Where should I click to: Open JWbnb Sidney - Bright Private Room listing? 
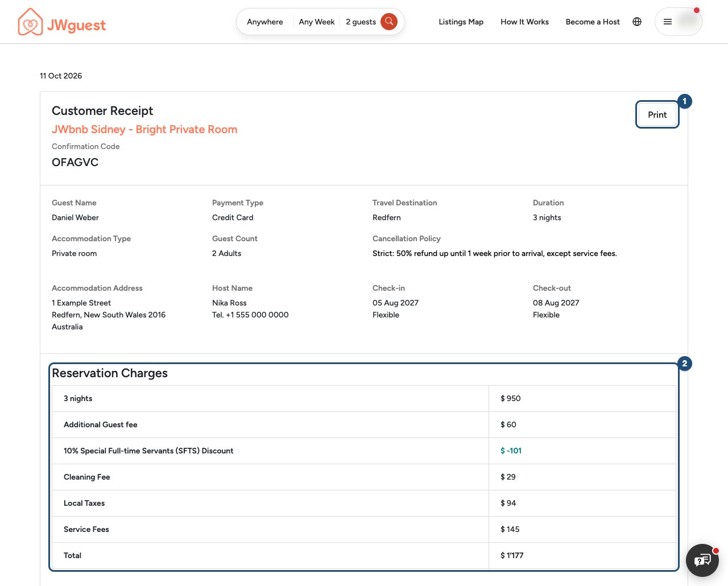coord(144,129)
